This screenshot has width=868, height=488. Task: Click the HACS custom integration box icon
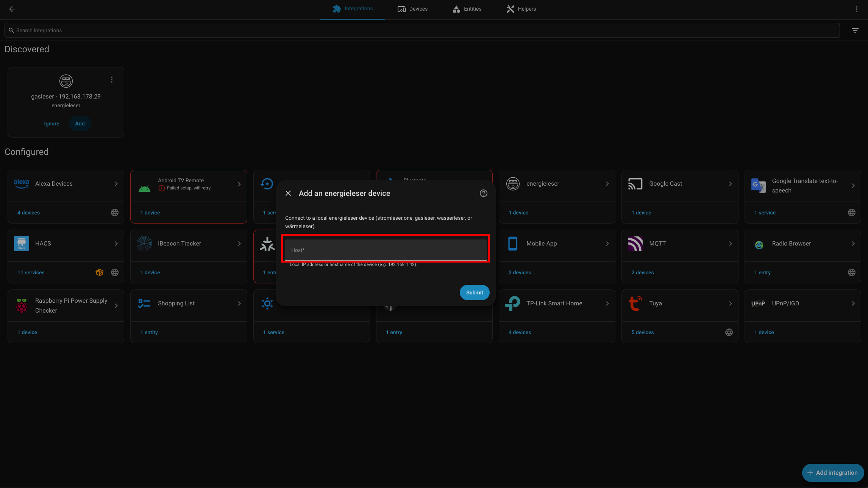[100, 272]
